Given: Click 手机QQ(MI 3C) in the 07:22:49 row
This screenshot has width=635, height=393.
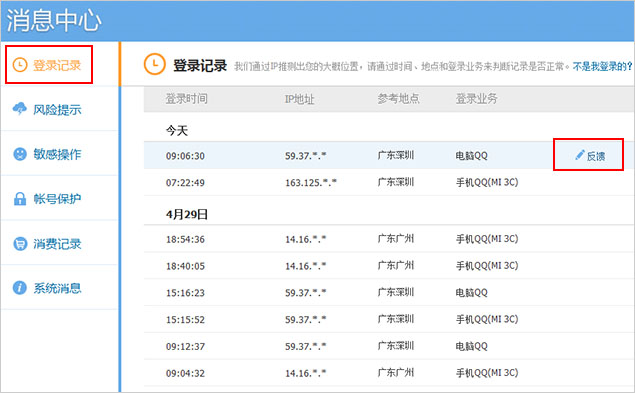Looking at the screenshot, I should [487, 182].
